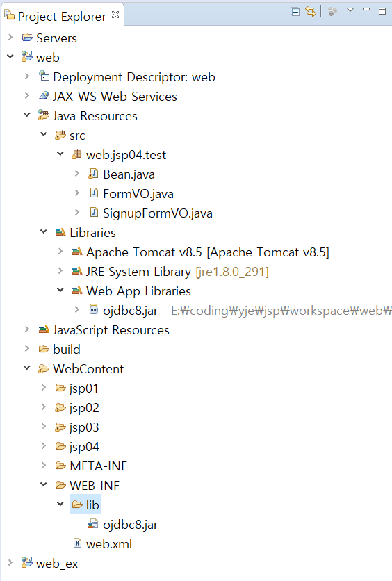The image size is (392, 581).
Task: Click the Java Resources icon
Action: (x=44, y=115)
